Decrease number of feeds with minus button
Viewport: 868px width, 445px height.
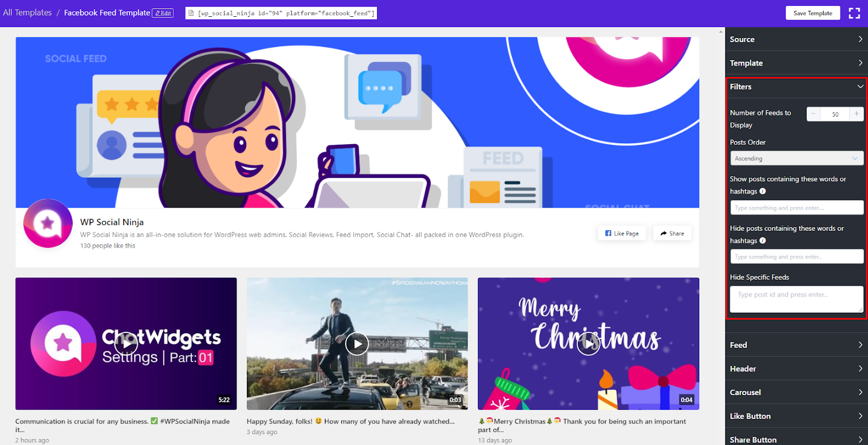pos(813,114)
